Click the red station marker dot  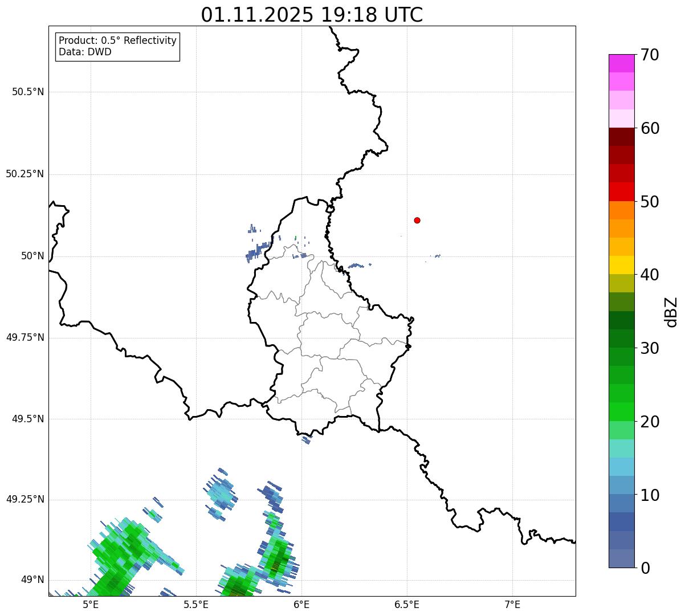coord(417,220)
